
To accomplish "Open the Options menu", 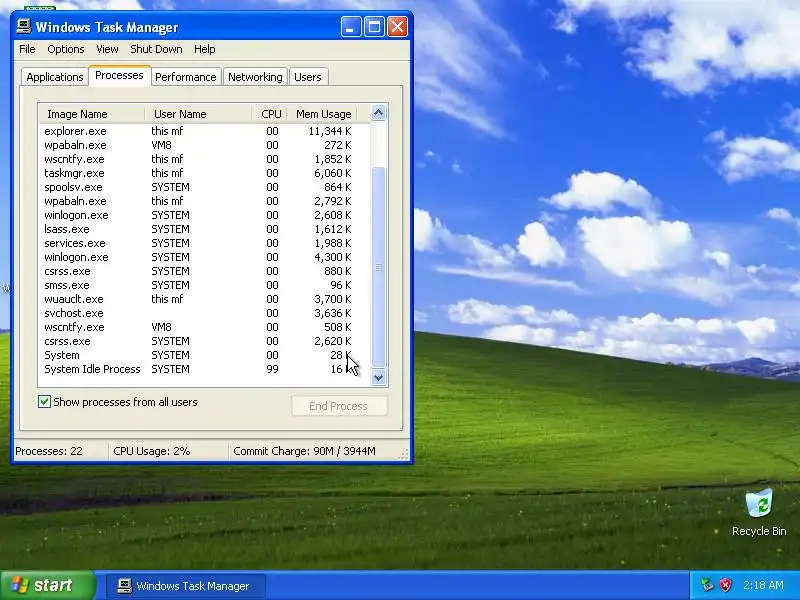I will pyautogui.click(x=66, y=49).
